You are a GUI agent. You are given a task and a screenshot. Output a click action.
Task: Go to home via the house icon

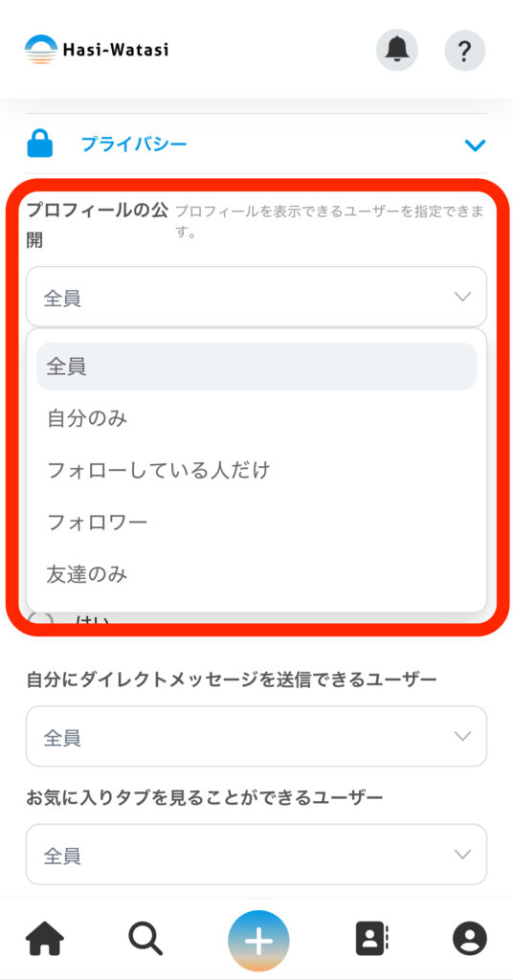(44, 940)
